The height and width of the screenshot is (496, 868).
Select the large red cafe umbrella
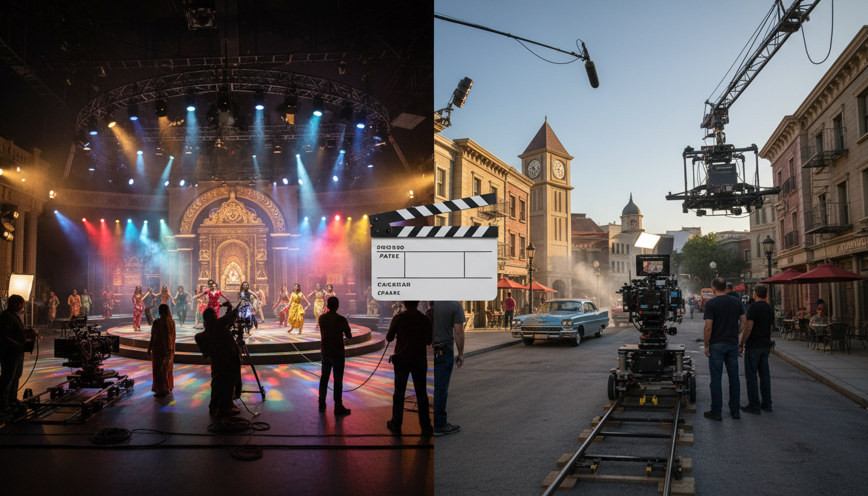pyautogui.click(x=827, y=273)
